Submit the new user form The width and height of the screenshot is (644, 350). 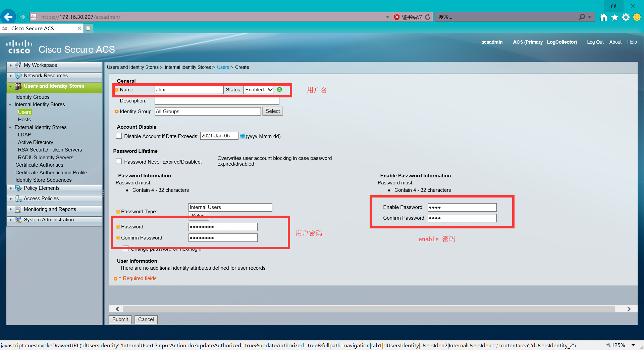point(120,319)
